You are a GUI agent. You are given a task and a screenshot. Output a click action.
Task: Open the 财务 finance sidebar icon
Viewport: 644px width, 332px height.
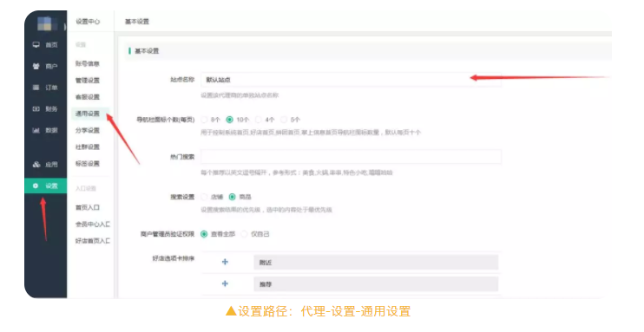tap(36, 108)
